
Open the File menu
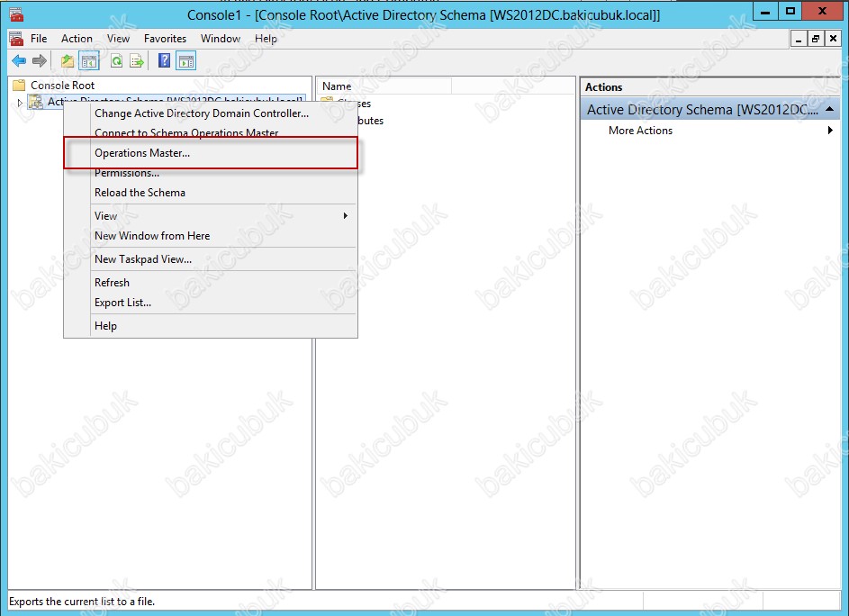(x=39, y=39)
